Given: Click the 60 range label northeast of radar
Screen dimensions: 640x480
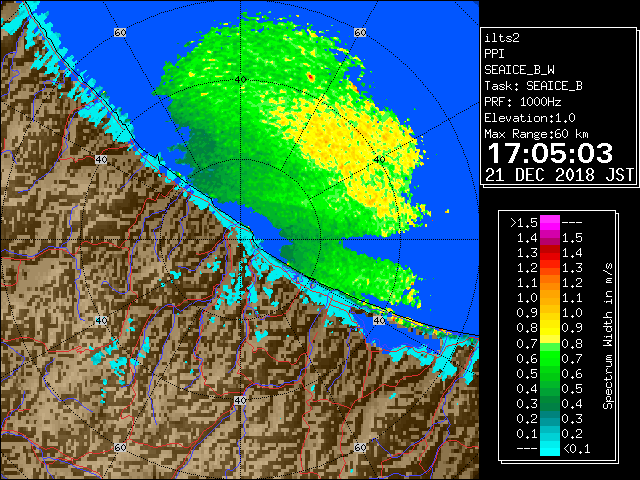Looking at the screenshot, I should (x=360, y=32).
